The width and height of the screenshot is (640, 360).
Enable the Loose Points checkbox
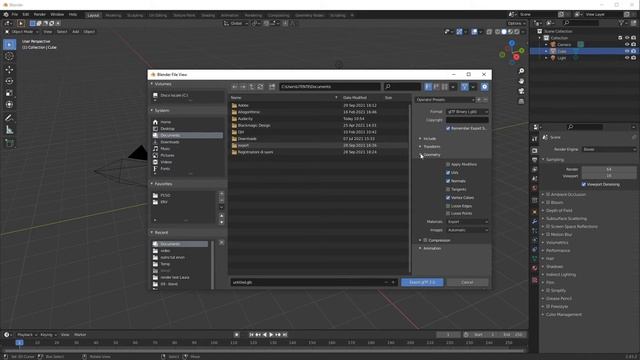pyautogui.click(x=448, y=213)
